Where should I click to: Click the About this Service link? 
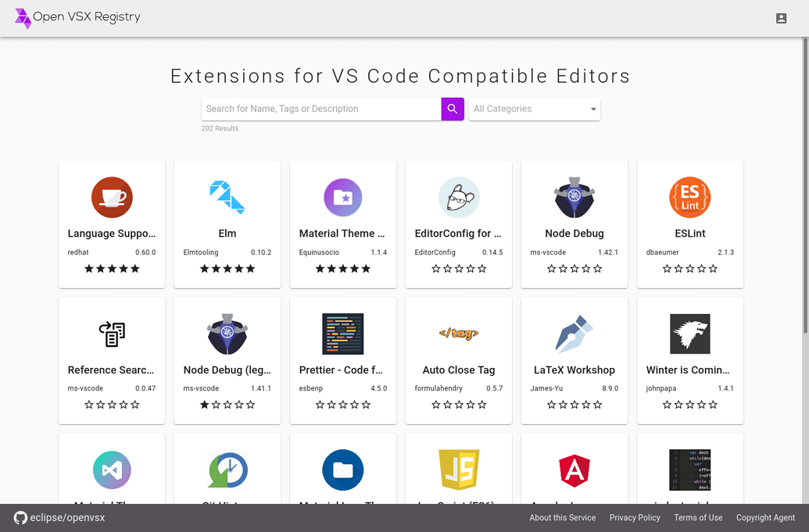point(562,517)
